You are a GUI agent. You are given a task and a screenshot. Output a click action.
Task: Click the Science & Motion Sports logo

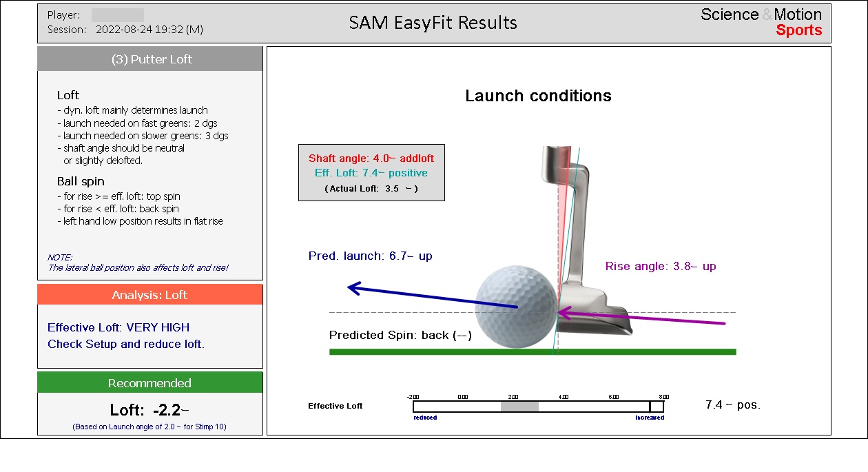761,22
